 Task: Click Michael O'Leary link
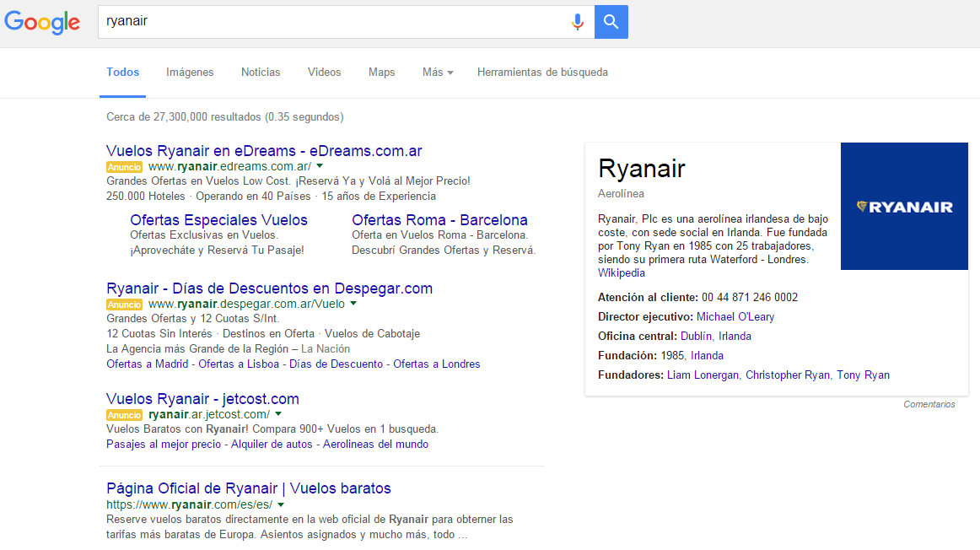tap(735, 316)
